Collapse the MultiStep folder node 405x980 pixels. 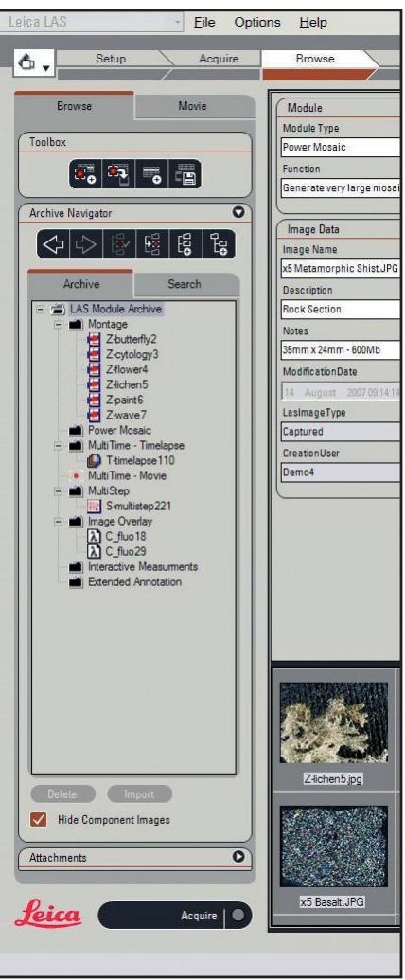point(60,491)
